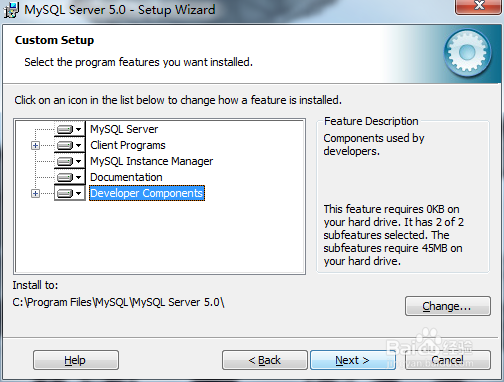Open the MySQL Instance Manager dropdown arrow
504x382 pixels.
(x=79, y=161)
